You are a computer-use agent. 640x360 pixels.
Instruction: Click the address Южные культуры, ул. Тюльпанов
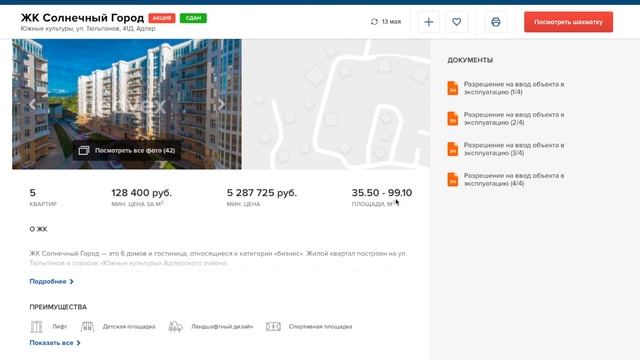click(88, 29)
